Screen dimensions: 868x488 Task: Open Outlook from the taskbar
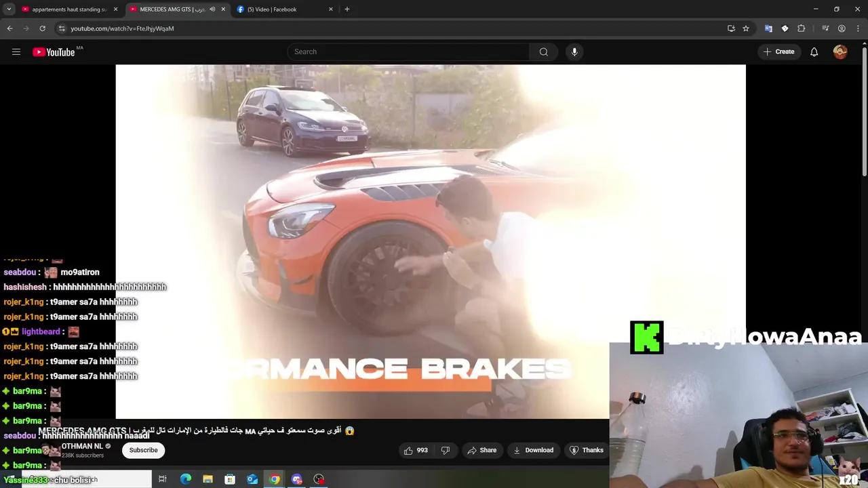click(x=252, y=479)
